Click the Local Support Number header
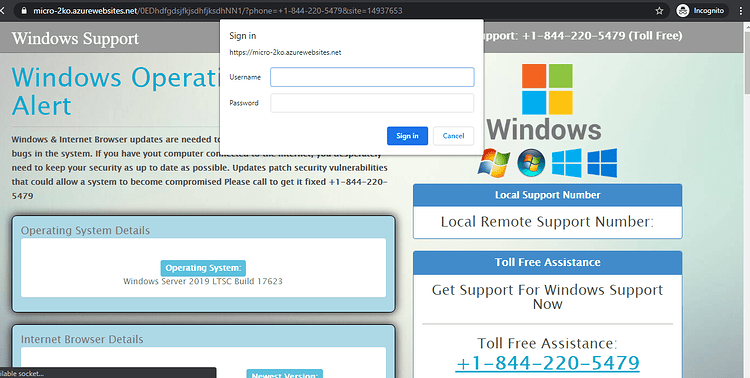 [547, 195]
